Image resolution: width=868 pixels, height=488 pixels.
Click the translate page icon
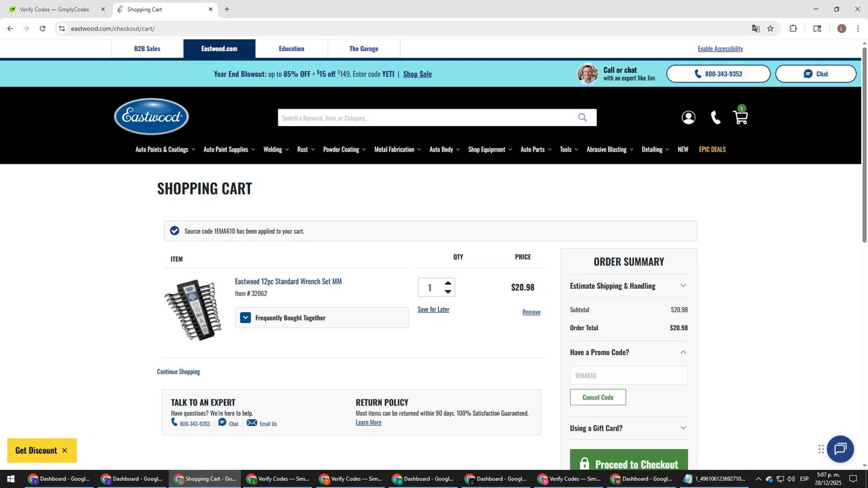755,28
